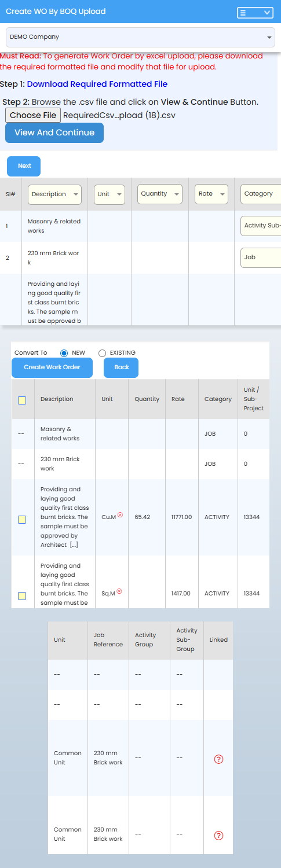The width and height of the screenshot is (281, 868).
Task: Click the Unit / Sub-Project column header
Action: coord(253,399)
